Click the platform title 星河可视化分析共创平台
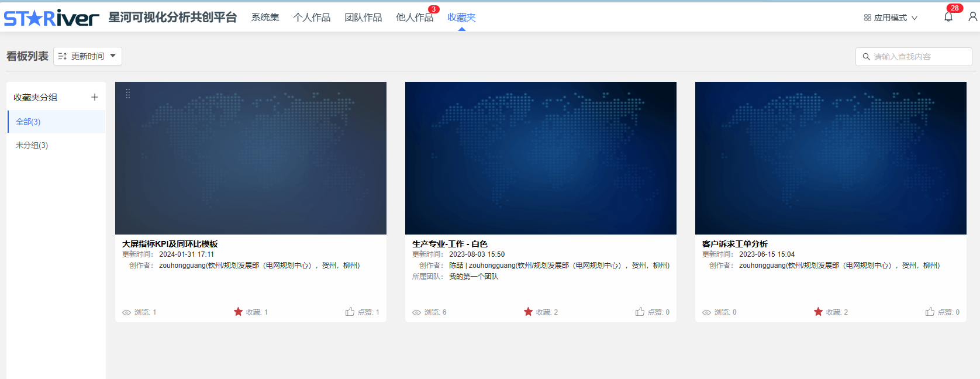The height and width of the screenshot is (379, 980). click(x=172, y=17)
